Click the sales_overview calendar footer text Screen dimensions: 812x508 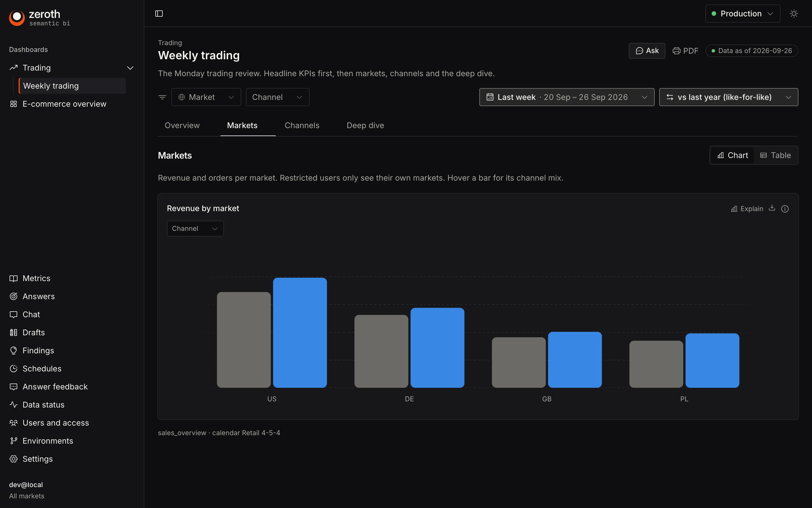[219, 433]
